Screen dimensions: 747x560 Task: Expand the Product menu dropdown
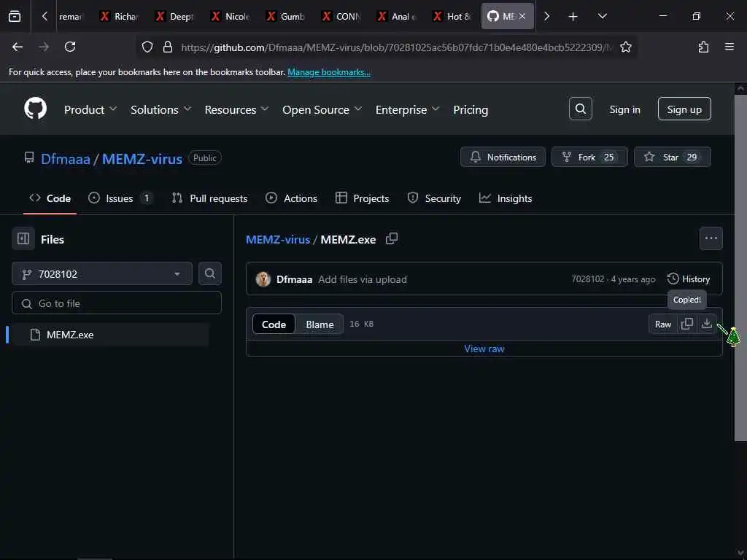90,109
